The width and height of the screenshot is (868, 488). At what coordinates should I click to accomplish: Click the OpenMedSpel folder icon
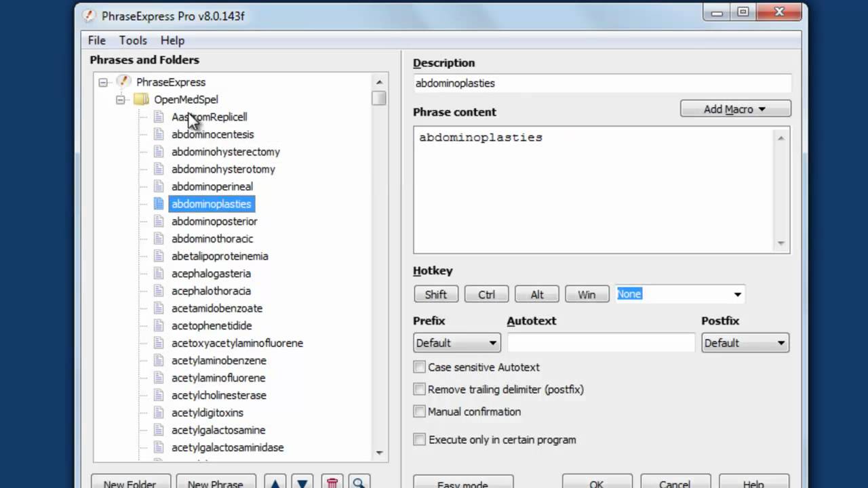(141, 99)
